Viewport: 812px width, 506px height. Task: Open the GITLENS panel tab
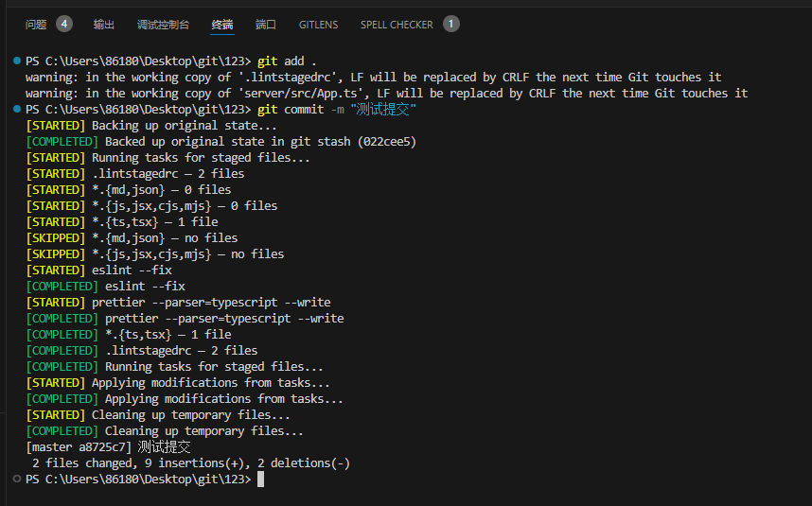click(x=318, y=25)
